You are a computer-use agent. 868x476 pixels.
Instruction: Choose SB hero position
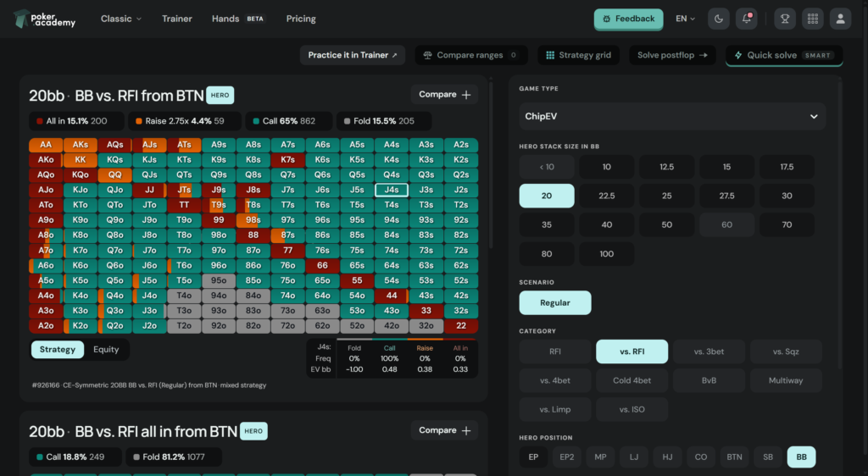(768, 457)
